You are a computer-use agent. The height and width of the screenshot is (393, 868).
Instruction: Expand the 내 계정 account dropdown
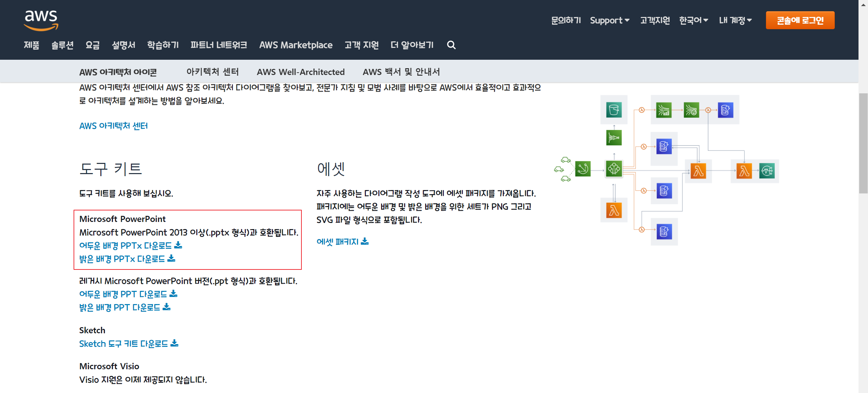[735, 20]
